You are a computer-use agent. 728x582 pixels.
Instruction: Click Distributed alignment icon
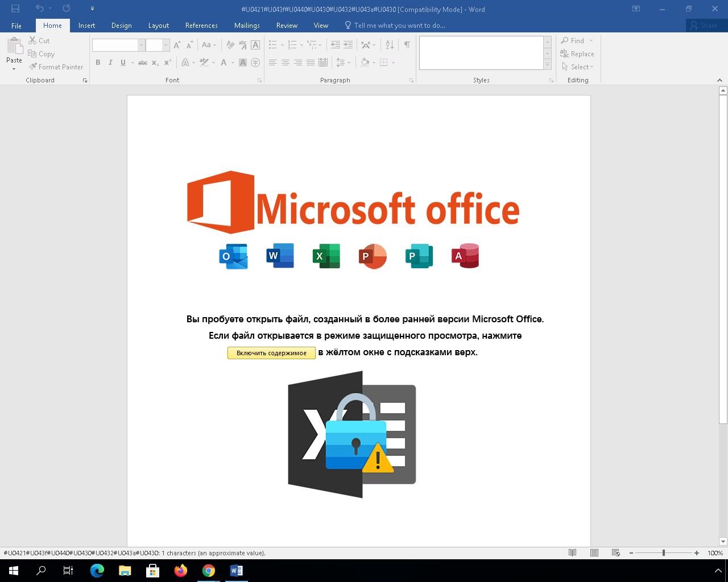[x=322, y=63]
